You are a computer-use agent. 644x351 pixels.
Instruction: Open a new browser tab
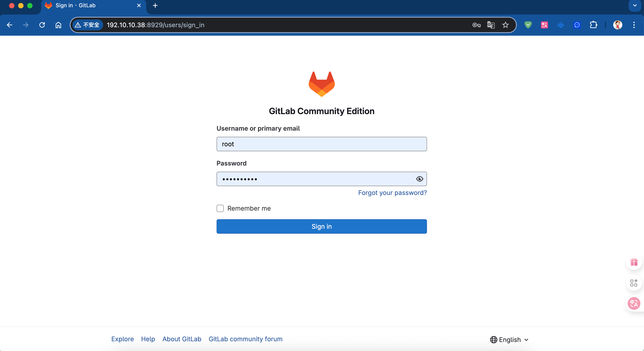(x=155, y=5)
